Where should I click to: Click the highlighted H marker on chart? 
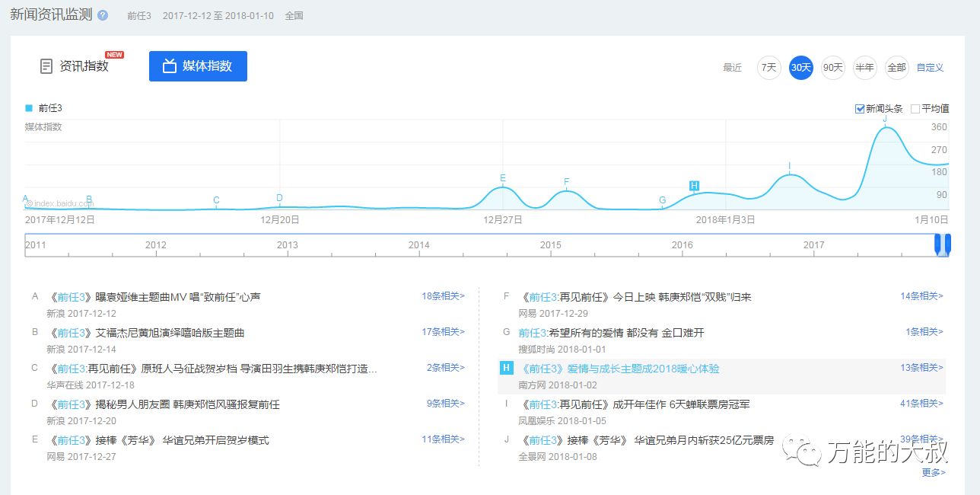694,186
